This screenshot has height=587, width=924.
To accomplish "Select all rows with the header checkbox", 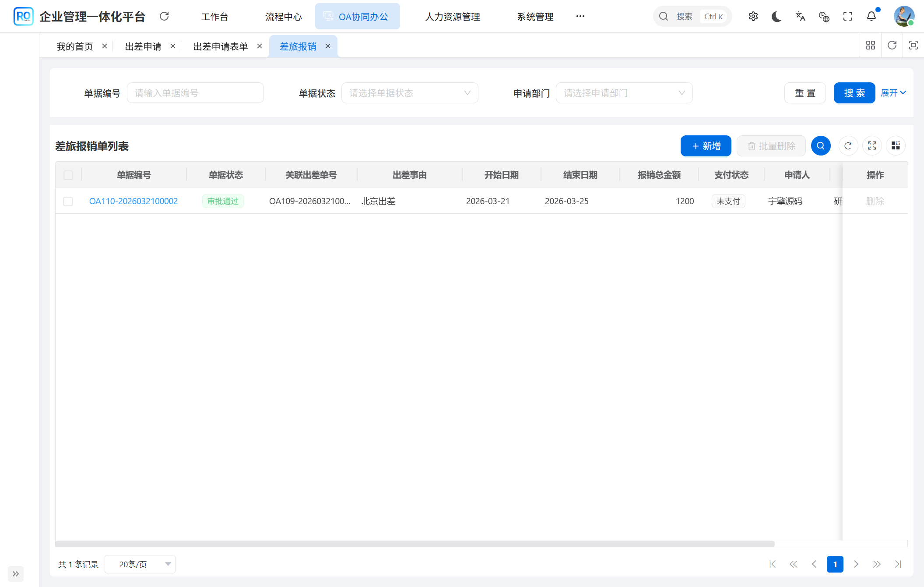I will (x=68, y=175).
